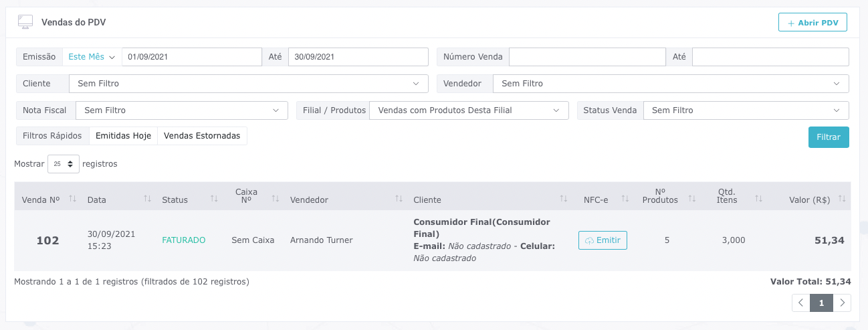Click the monitor icon beside Vendas do PDV

(25, 22)
